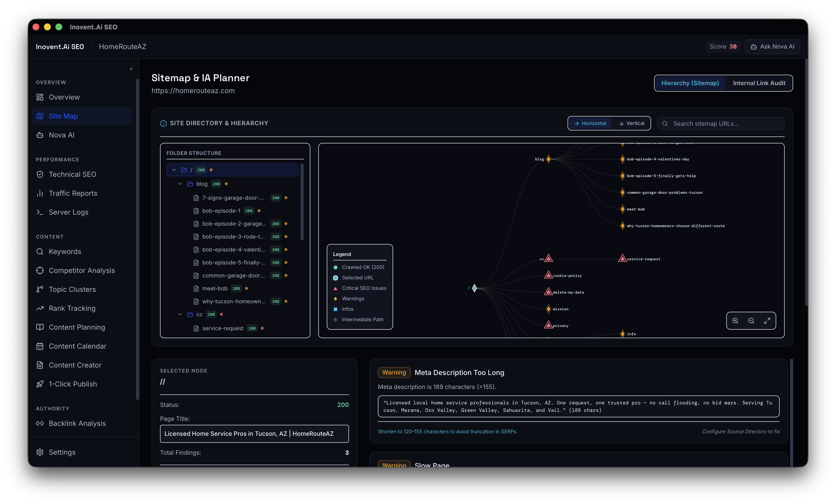
Task: Click the Site Map map icon
Action: pos(40,116)
